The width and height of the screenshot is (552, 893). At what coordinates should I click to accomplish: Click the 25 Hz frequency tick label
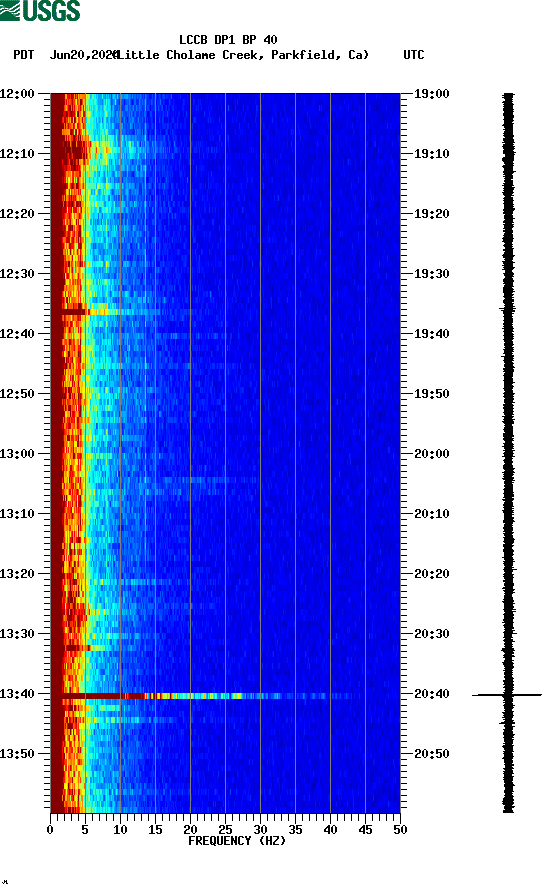click(226, 830)
